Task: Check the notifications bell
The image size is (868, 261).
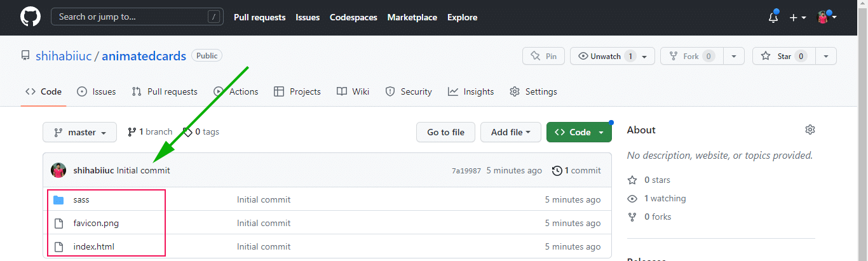Action: pos(773,17)
